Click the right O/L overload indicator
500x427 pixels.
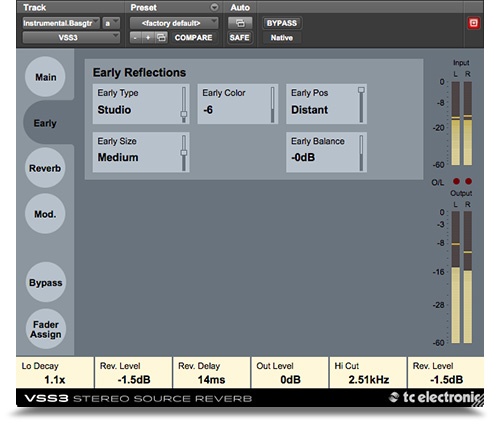(x=468, y=181)
